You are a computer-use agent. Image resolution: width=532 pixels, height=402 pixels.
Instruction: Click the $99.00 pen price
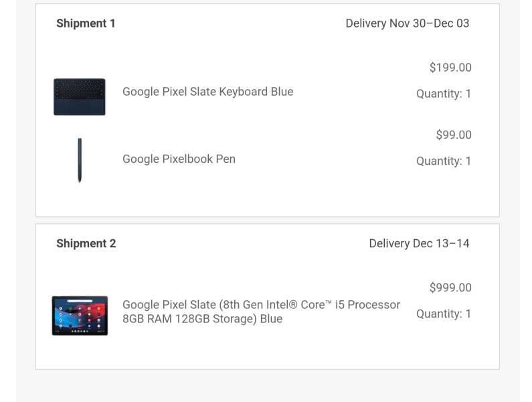click(x=454, y=135)
